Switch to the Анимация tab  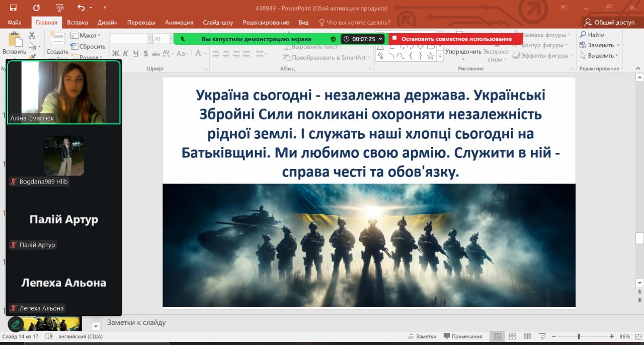click(179, 23)
